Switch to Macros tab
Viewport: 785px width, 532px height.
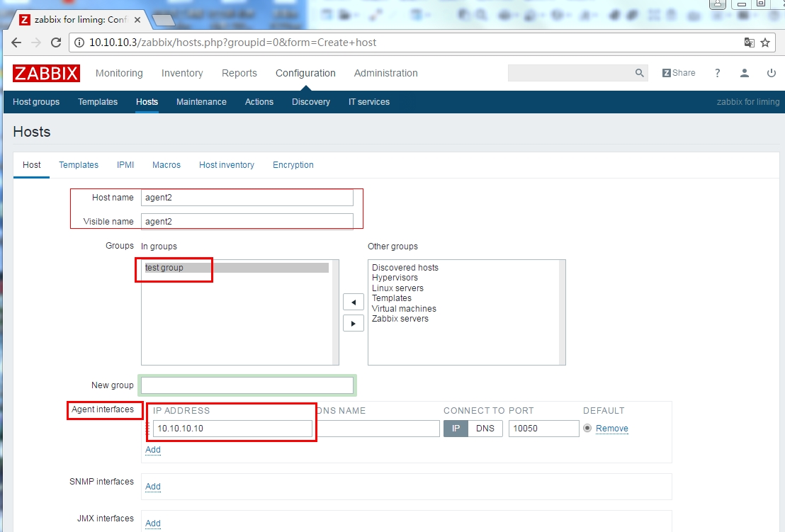[x=166, y=164]
